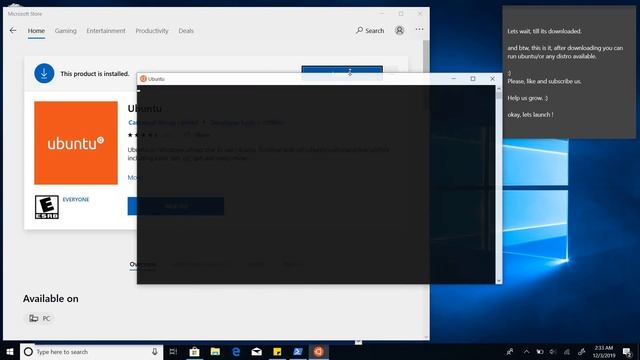This screenshot has width=640, height=360.
Task: Click the EVERYONE rating link
Action: pyautogui.click(x=76, y=200)
